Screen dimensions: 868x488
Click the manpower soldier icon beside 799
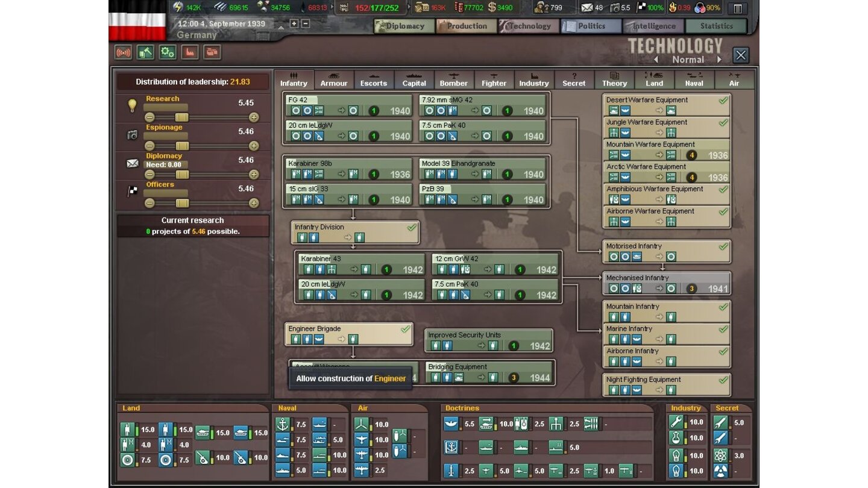tap(541, 7)
